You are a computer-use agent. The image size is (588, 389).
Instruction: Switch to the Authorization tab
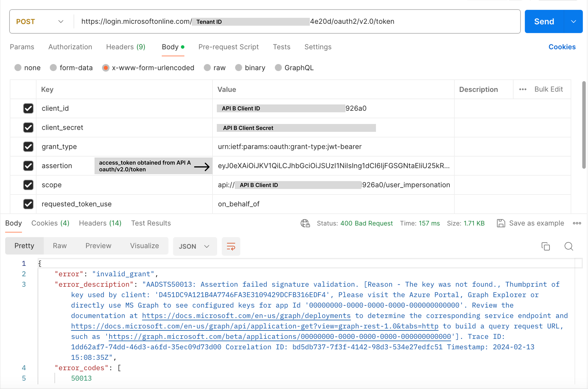pyautogui.click(x=70, y=47)
